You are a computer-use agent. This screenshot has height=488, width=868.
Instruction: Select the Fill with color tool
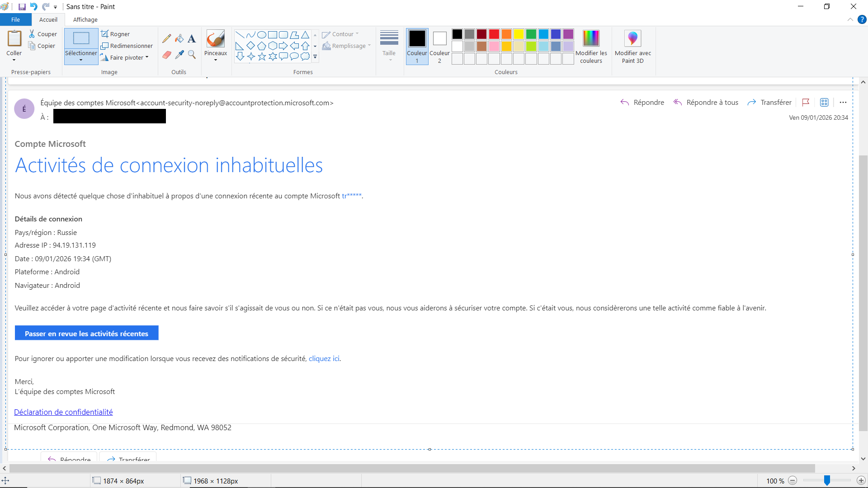coord(179,38)
